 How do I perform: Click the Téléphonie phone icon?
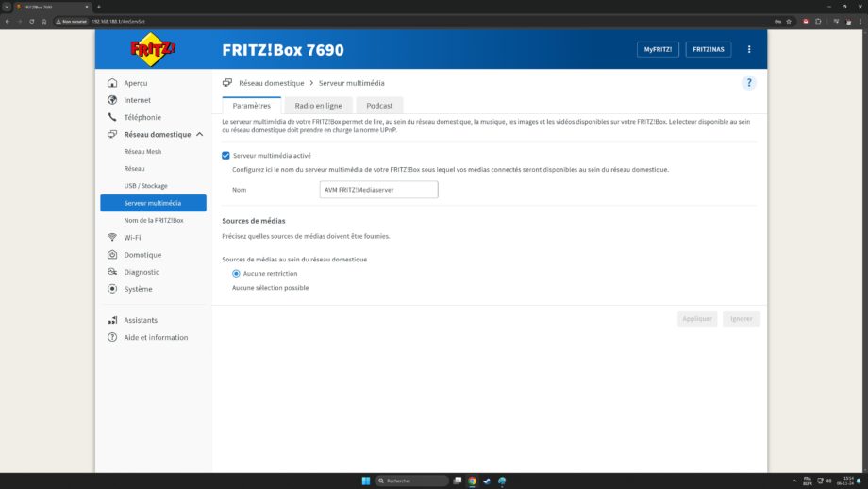click(112, 117)
